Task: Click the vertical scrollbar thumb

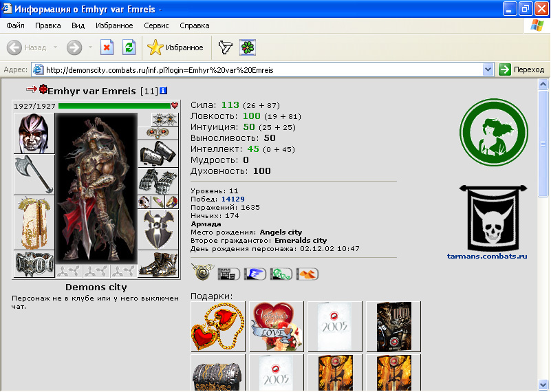Action: (x=543, y=143)
